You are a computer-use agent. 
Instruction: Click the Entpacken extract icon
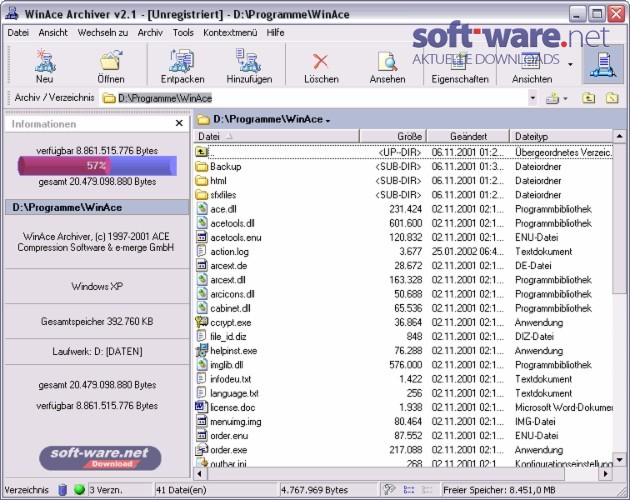click(x=182, y=61)
